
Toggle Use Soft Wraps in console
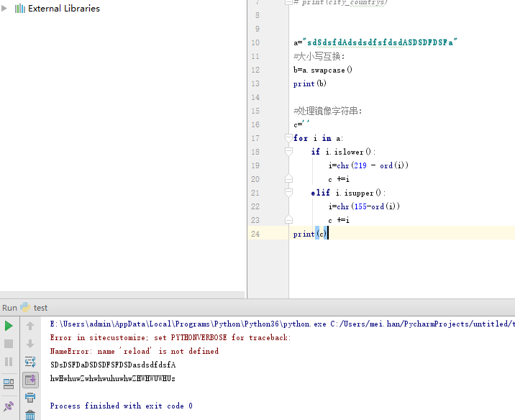pos(30,362)
